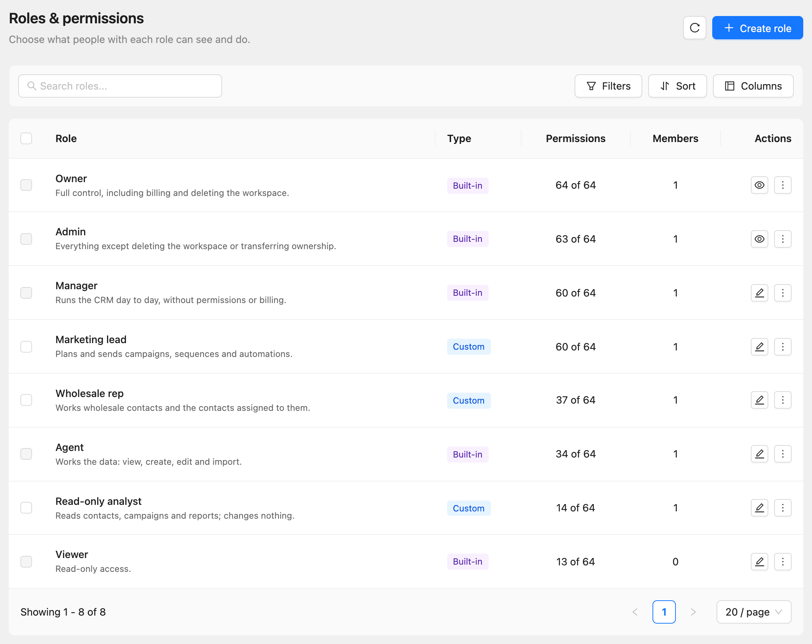Open more actions menu for Owner row

783,185
